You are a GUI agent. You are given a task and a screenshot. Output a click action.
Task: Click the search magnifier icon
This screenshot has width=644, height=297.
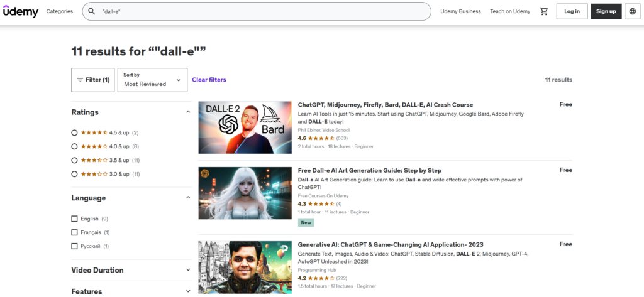pos(92,11)
